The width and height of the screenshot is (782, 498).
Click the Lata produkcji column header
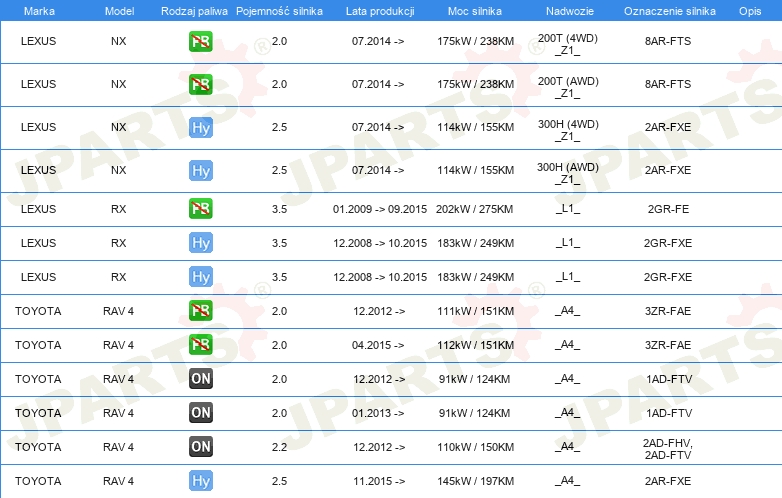coord(378,10)
